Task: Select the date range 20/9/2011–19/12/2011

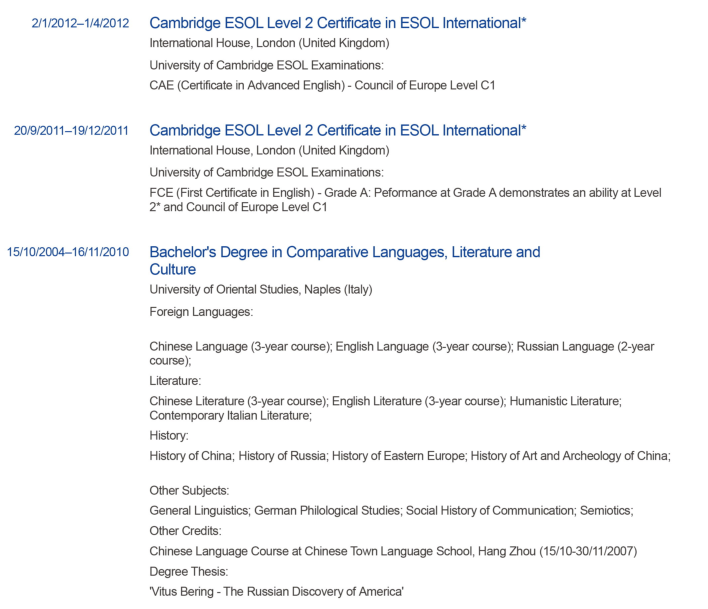Action: coord(71,131)
